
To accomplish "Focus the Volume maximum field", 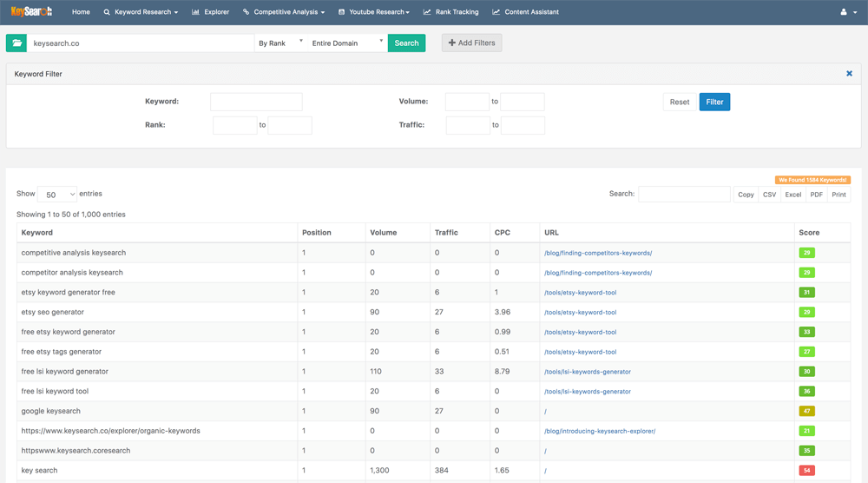I will pos(522,102).
